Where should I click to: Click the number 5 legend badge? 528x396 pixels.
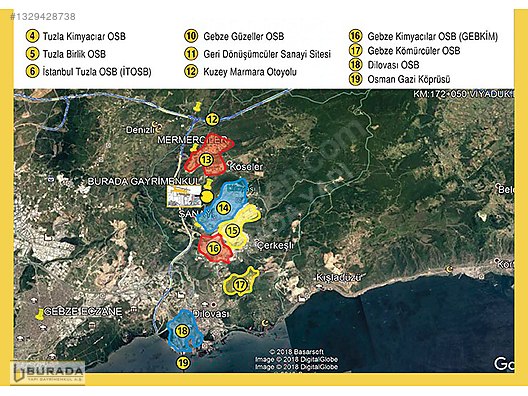(32, 54)
